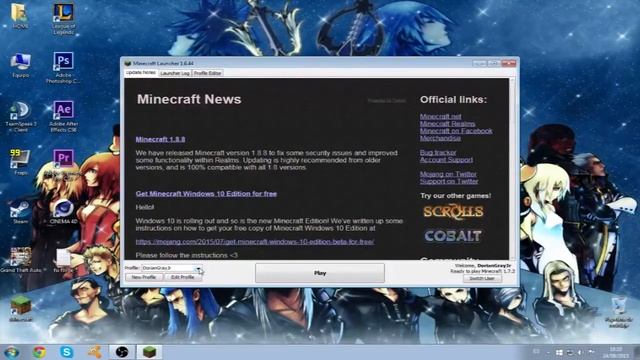
Task: Open the Bug tracker link
Action: pyautogui.click(x=438, y=153)
